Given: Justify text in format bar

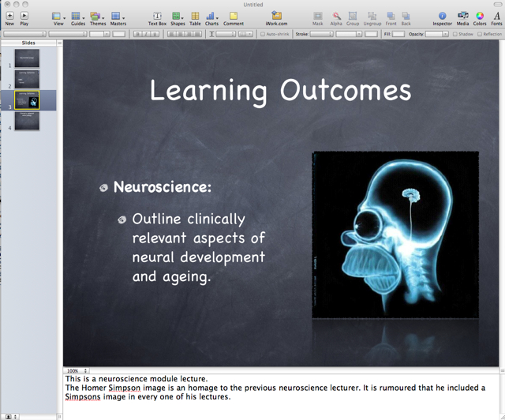Looking at the screenshot, I should point(198,34).
